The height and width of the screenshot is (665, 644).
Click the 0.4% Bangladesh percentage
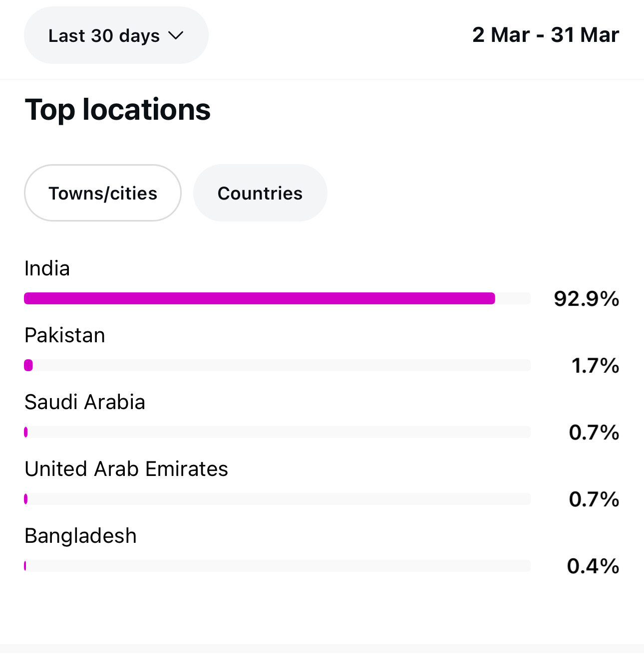[x=593, y=566]
